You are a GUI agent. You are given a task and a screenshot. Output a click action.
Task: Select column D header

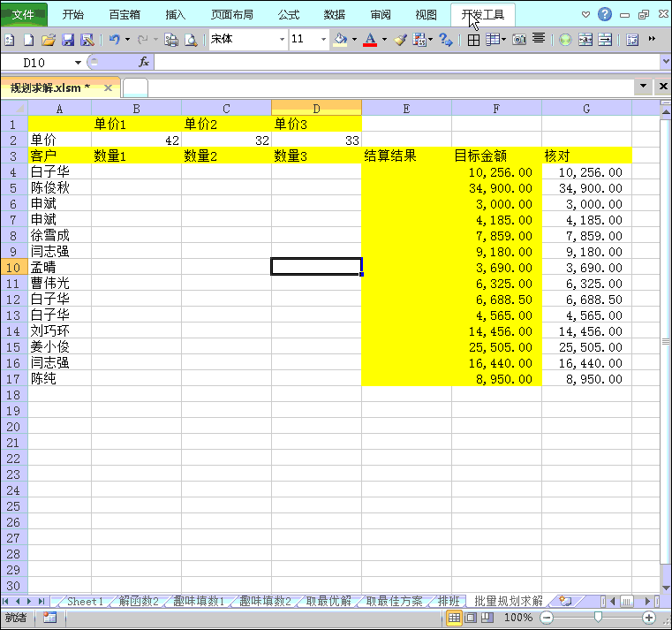click(x=316, y=109)
